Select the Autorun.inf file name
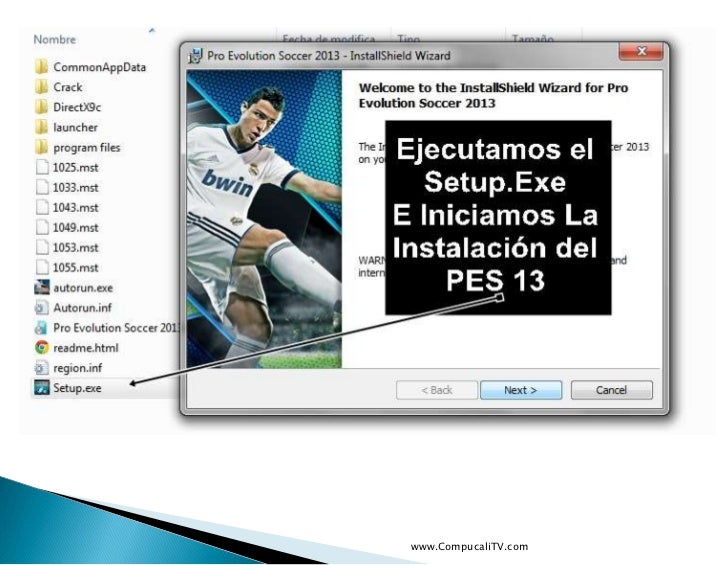Viewport: 728px width, 565px height. [83, 308]
